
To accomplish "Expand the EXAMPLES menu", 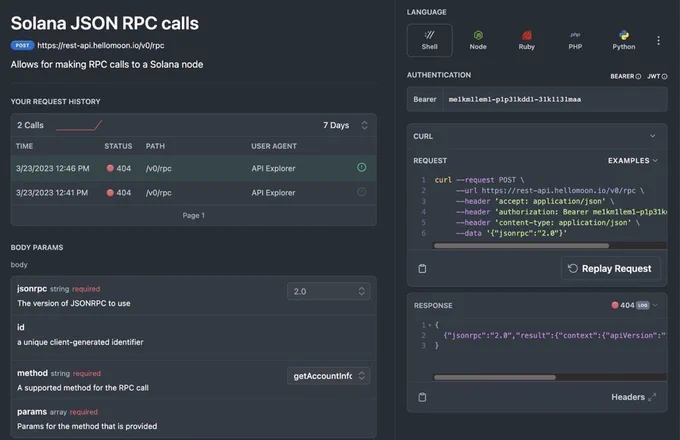I will 633,160.
